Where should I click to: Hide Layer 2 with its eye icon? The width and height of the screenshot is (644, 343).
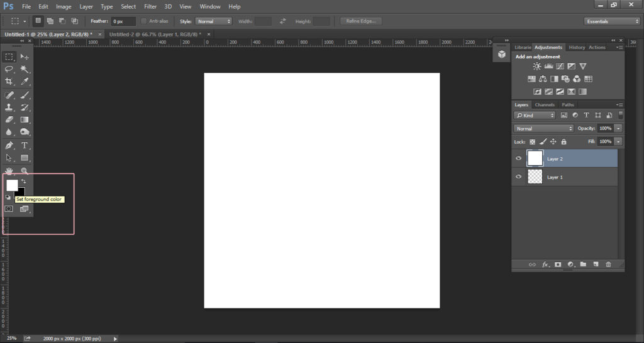click(x=519, y=158)
